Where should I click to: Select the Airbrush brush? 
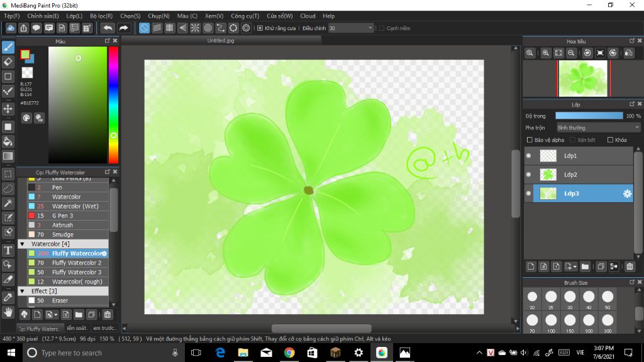(x=68, y=225)
